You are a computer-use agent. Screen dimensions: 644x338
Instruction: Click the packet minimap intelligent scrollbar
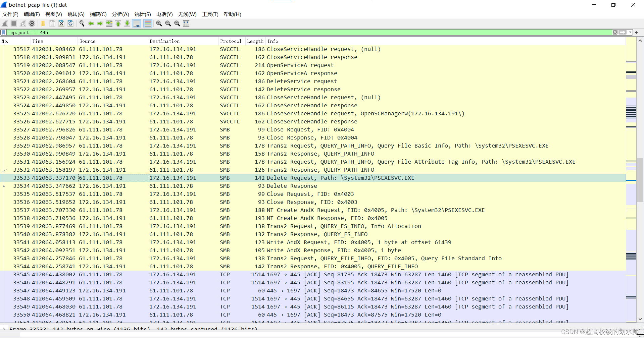click(631, 180)
